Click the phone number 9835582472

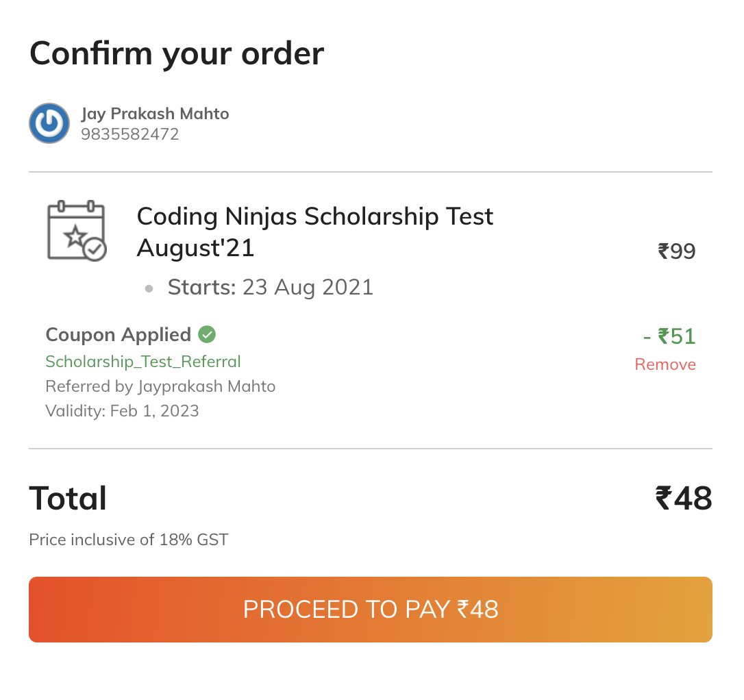click(x=130, y=134)
